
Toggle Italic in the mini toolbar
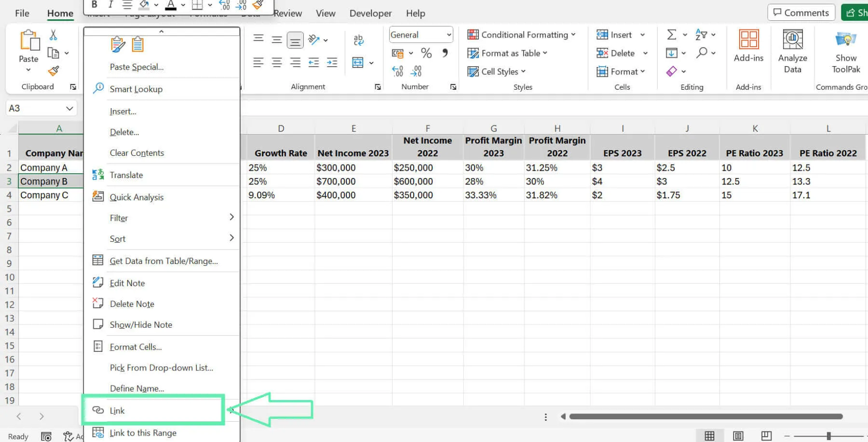pyautogui.click(x=110, y=5)
